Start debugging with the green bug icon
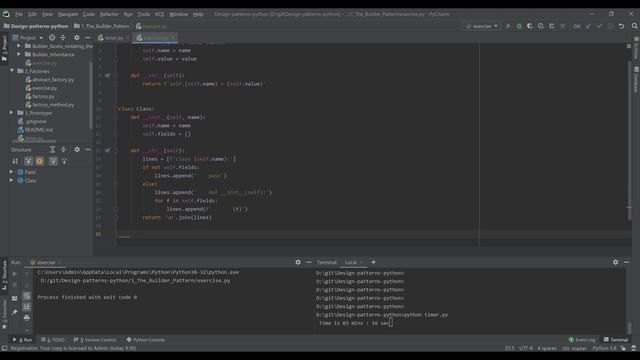 [x=519, y=26]
